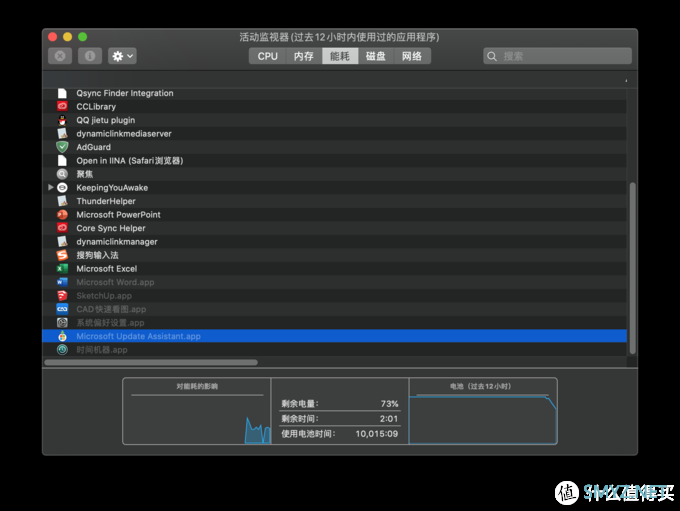Select the Core Sync Helper process name

pos(111,228)
